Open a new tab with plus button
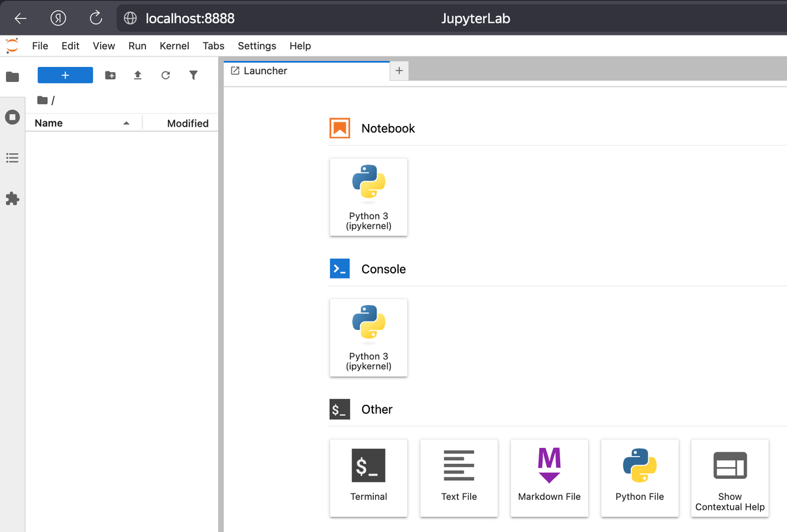The height and width of the screenshot is (532, 787). click(399, 71)
